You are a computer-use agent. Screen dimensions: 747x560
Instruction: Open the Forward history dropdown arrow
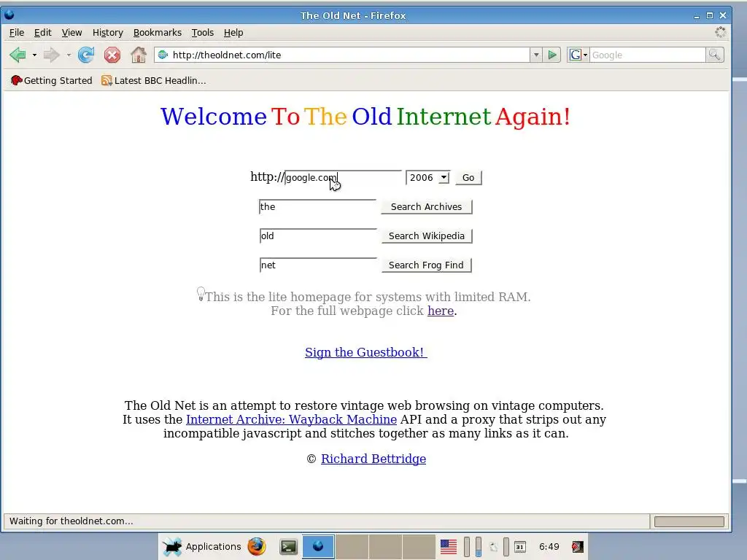point(69,55)
